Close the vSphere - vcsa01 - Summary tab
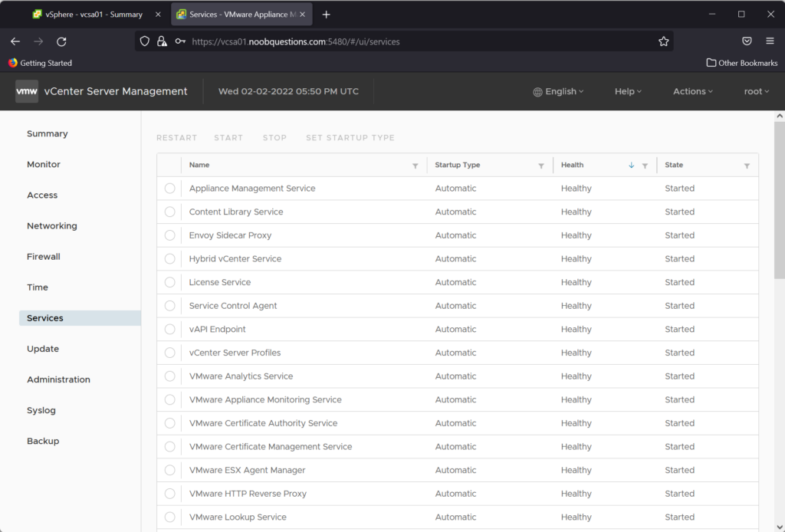 pos(158,15)
